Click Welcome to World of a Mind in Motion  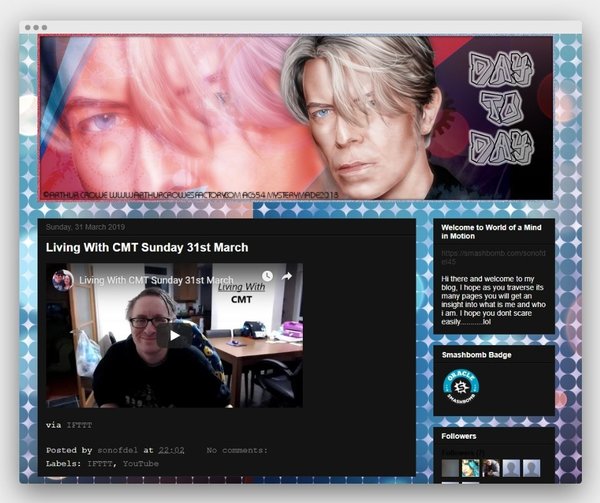[x=491, y=232]
